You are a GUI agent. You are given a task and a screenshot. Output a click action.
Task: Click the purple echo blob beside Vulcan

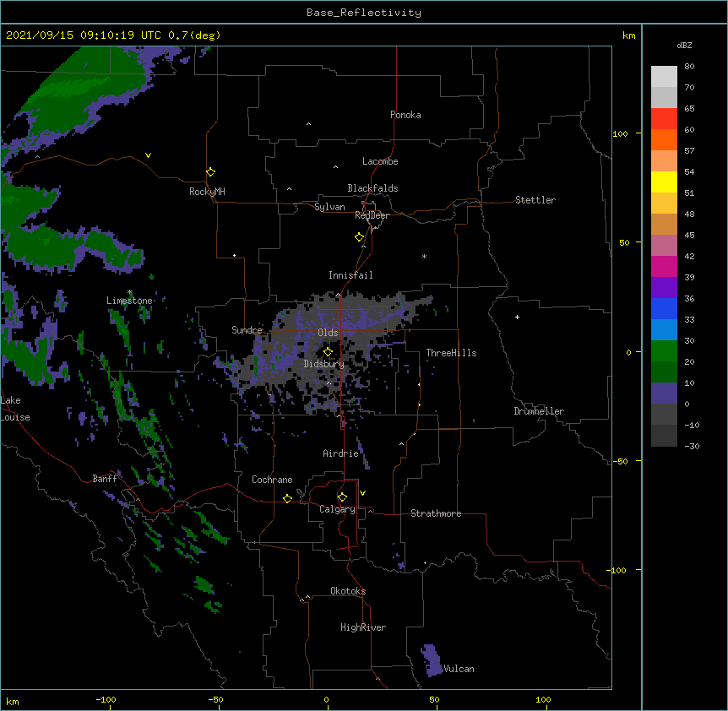(432, 659)
